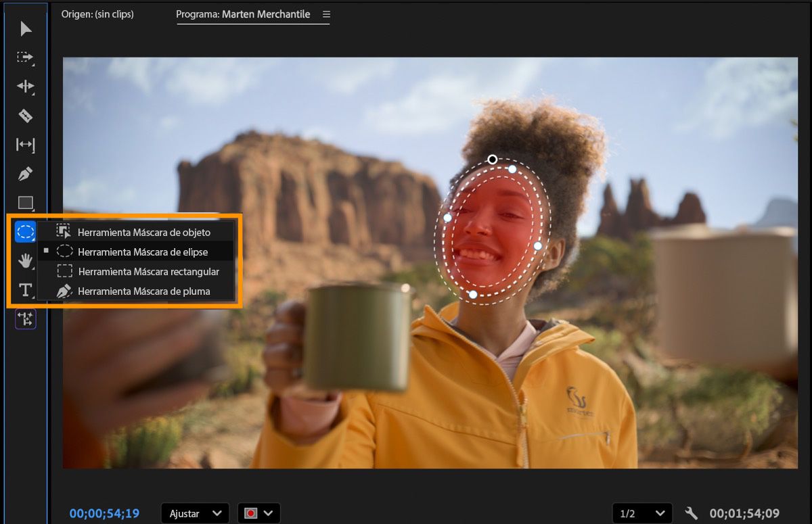This screenshot has height=524, width=812.
Task: Switch to Programa: Marten Merchantile tab
Action: click(x=243, y=14)
